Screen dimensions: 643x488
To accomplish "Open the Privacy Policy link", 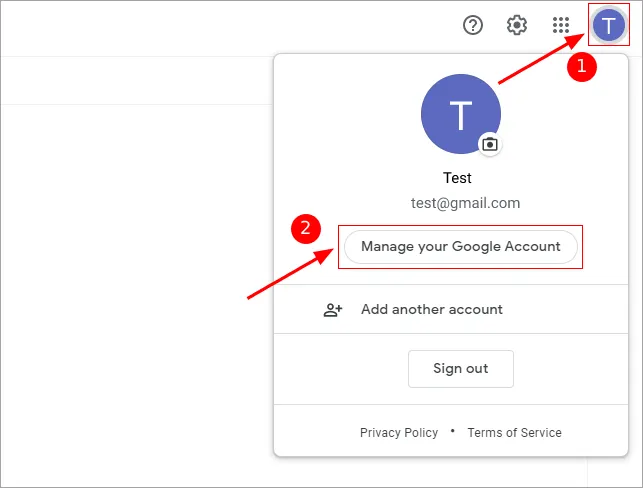I will pos(399,433).
